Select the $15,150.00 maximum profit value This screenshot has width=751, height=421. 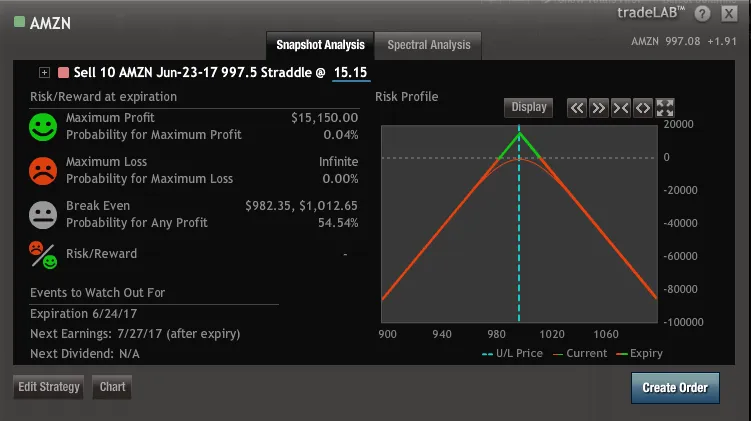click(324, 118)
